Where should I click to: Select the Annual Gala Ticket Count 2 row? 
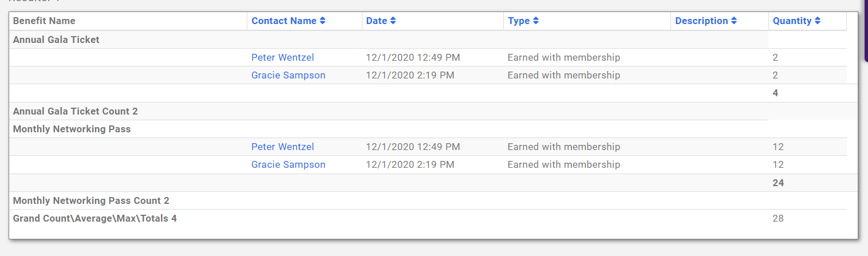click(75, 111)
